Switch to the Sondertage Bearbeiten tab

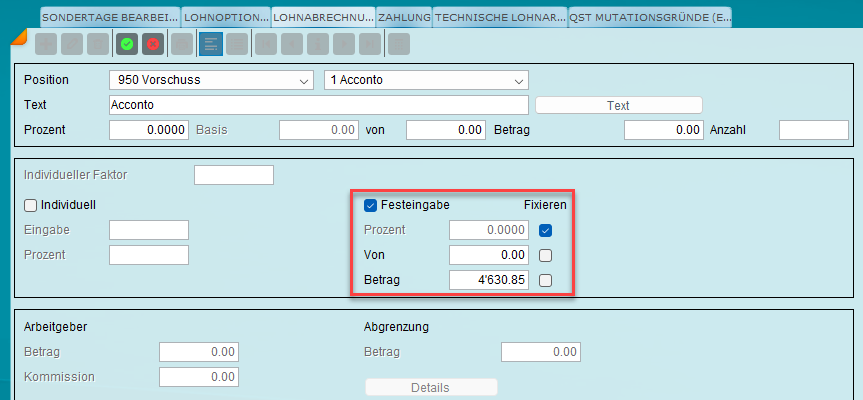coord(110,17)
